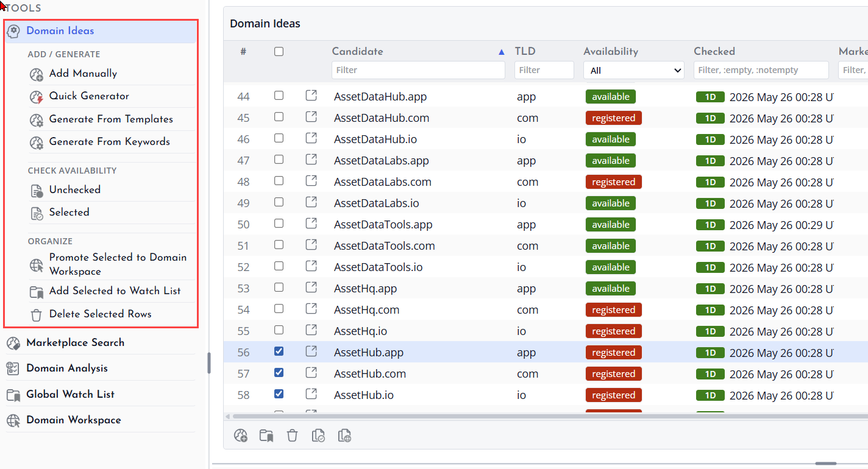Sort by the Checked column header
Viewport: 868px width, 469px height.
pyautogui.click(x=714, y=52)
